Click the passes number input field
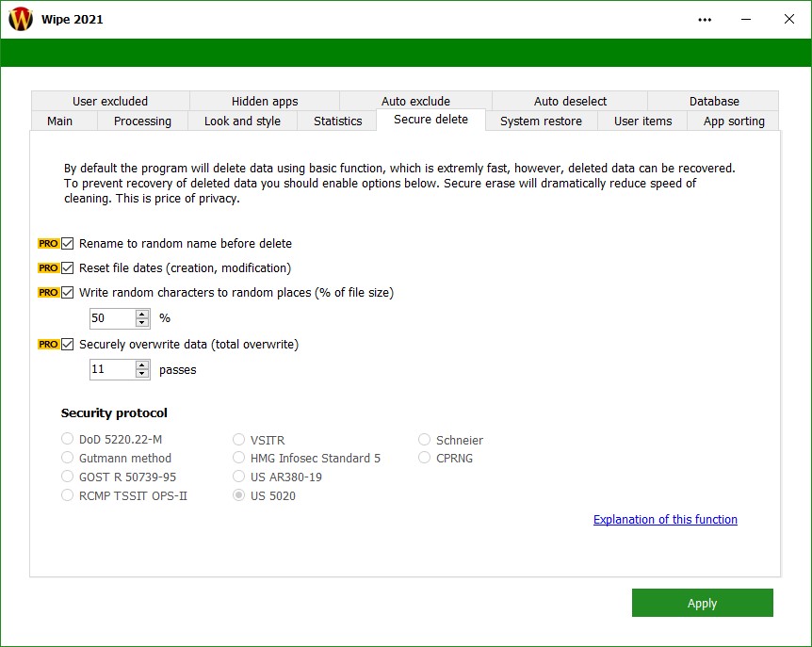The height and width of the screenshot is (647, 812). tap(112, 370)
